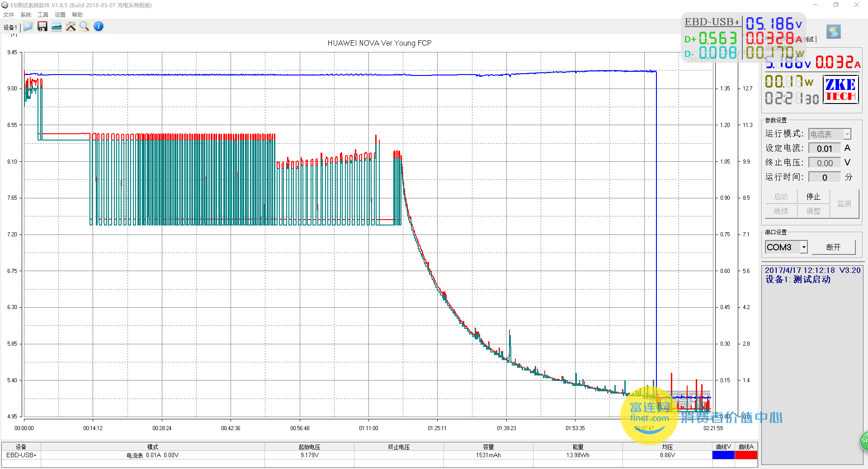Click the blue 曲线V color swatch
Image resolution: width=868 pixels, height=469 pixels.
click(723, 455)
